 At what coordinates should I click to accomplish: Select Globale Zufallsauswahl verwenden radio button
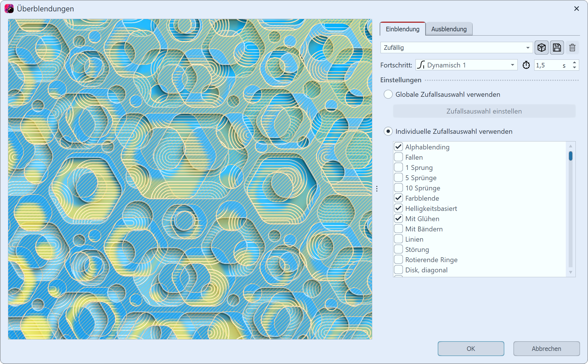[388, 94]
